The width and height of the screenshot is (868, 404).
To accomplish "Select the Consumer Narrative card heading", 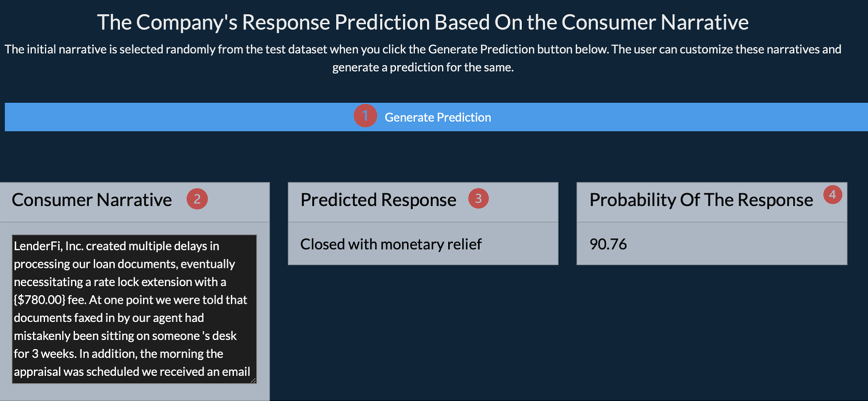I will pyautogui.click(x=92, y=200).
